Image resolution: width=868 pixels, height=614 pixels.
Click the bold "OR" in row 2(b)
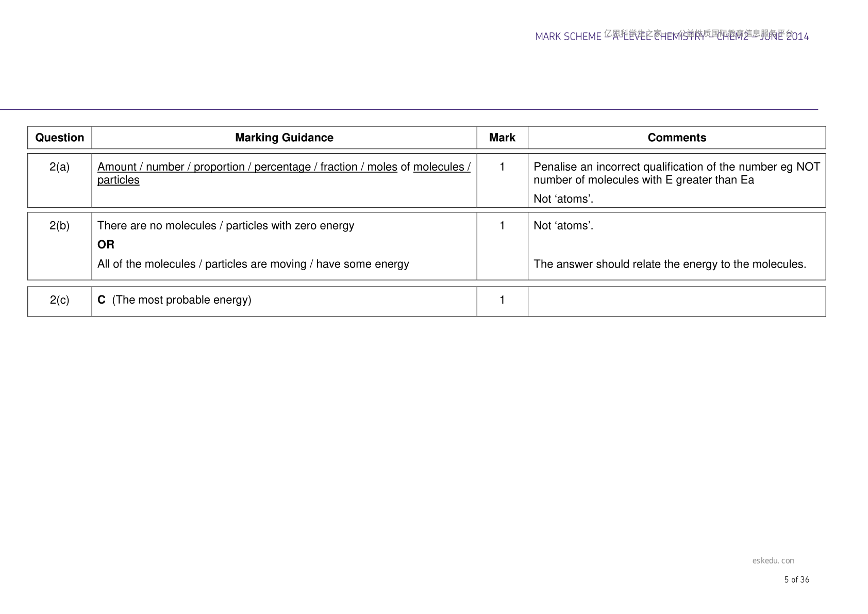click(x=106, y=244)
